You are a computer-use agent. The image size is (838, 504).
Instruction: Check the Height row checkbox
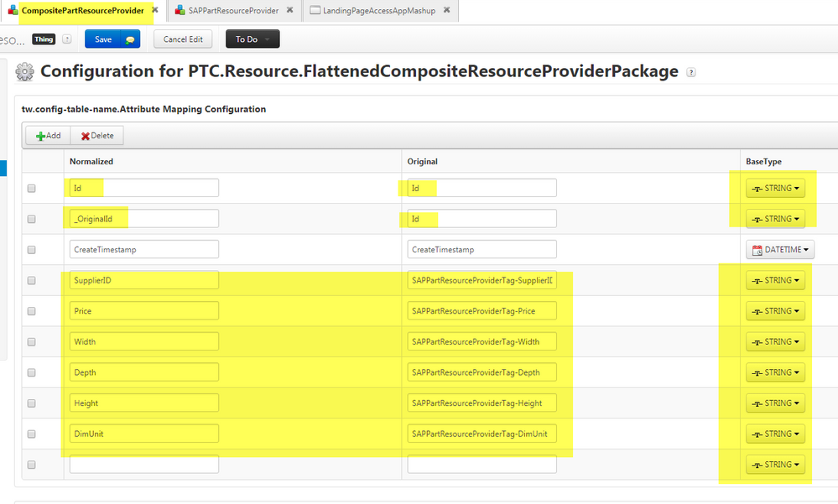pyautogui.click(x=32, y=403)
